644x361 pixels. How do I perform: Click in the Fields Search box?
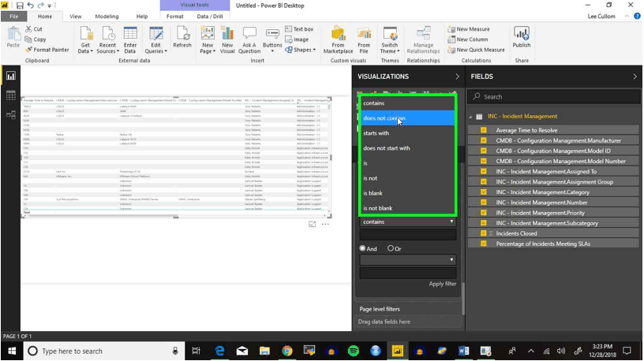tap(554, 97)
